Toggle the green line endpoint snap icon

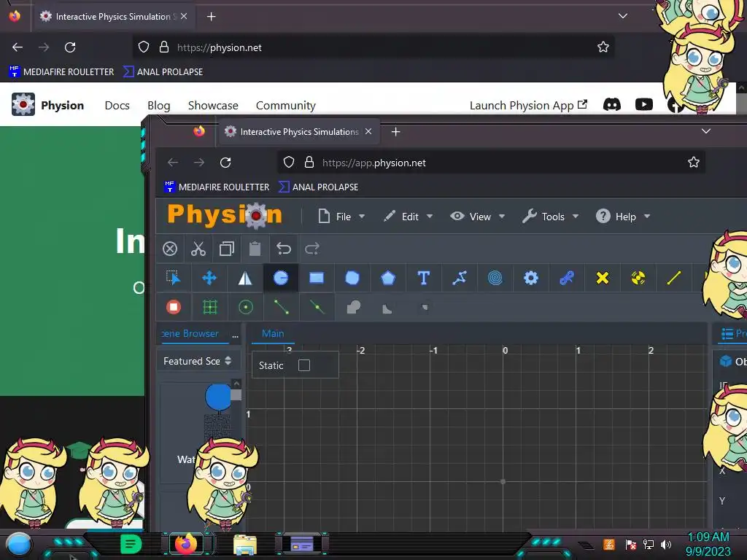281,307
